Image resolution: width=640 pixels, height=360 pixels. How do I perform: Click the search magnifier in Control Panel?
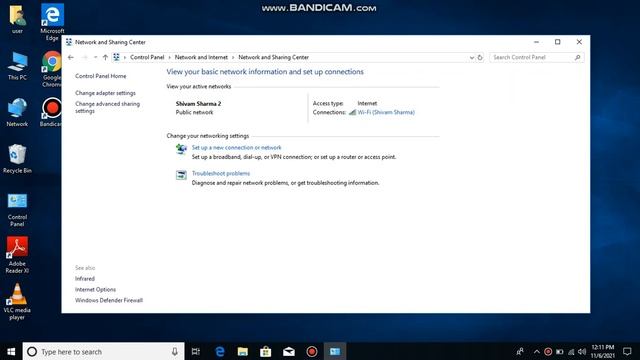578,58
